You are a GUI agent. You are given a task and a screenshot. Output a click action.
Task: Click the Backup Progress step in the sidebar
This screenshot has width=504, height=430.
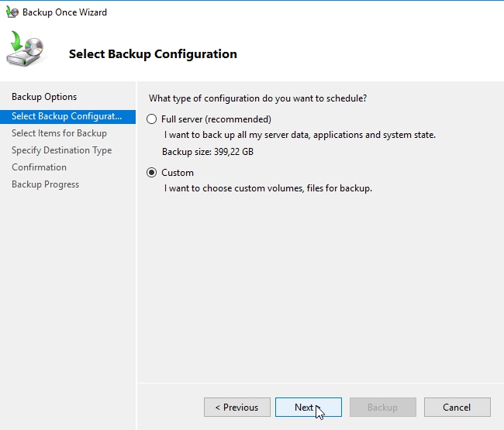point(45,184)
